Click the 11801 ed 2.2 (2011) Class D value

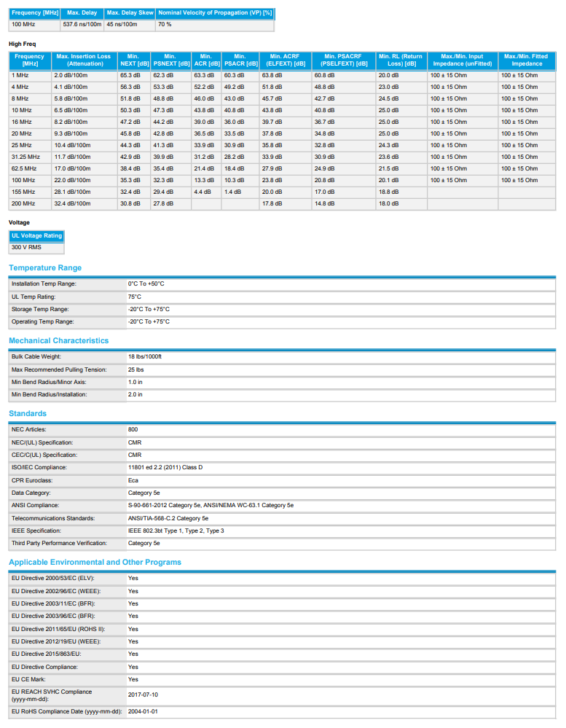point(165,468)
